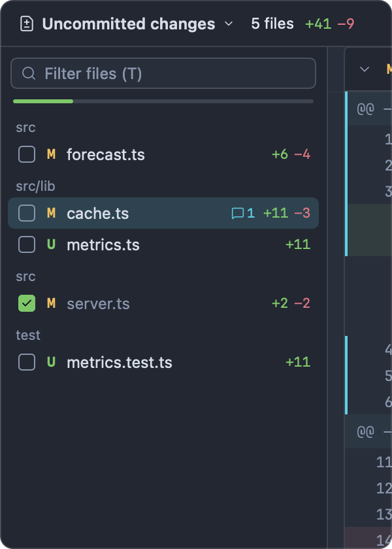
Task: Click the green review progress bar
Action: click(x=43, y=101)
